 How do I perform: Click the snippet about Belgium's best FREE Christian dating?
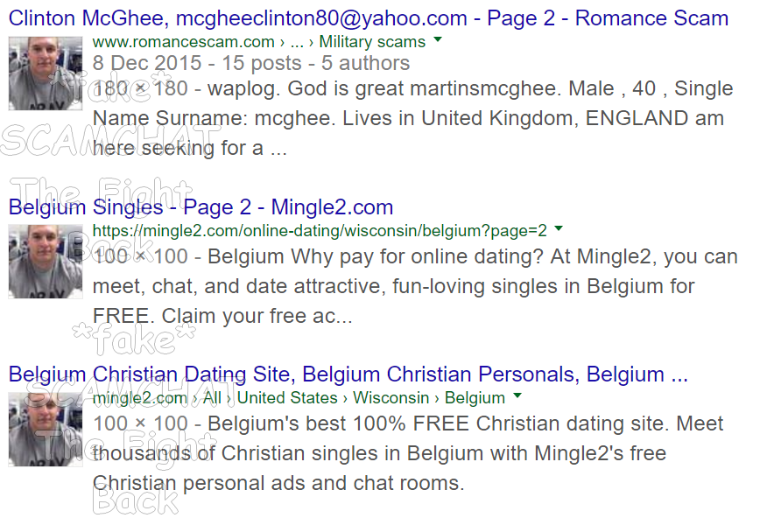coord(408,453)
